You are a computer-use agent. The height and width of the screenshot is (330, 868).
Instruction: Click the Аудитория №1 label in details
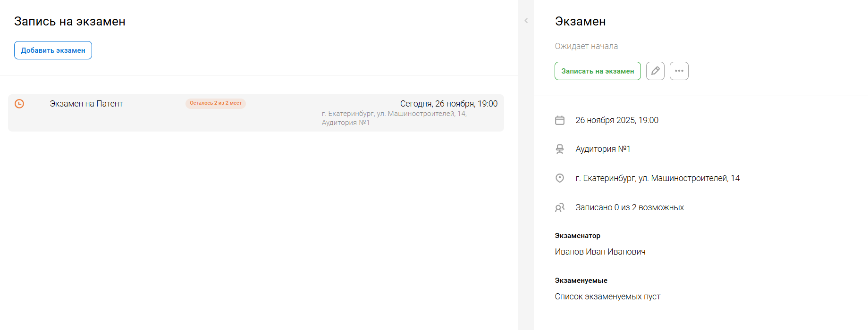(x=603, y=149)
